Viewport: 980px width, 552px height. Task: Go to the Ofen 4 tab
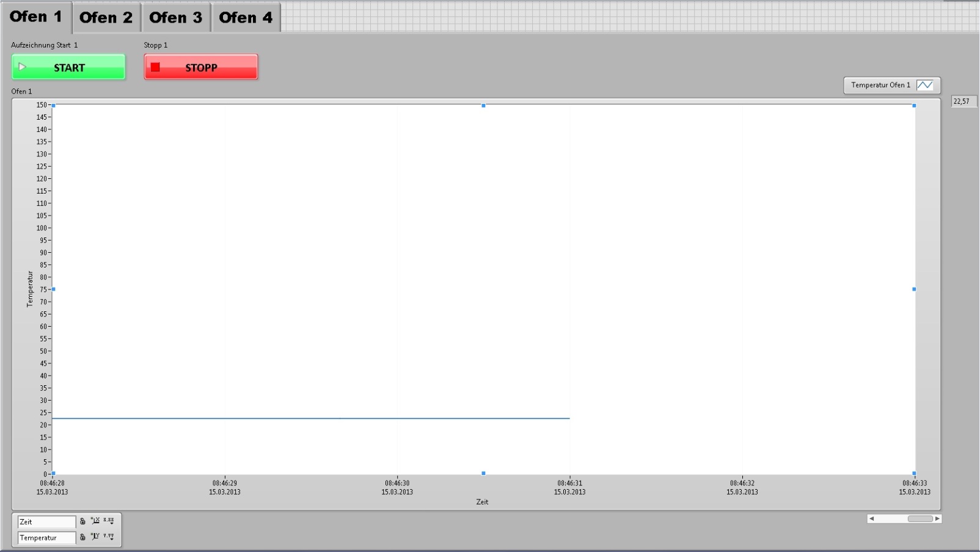246,18
